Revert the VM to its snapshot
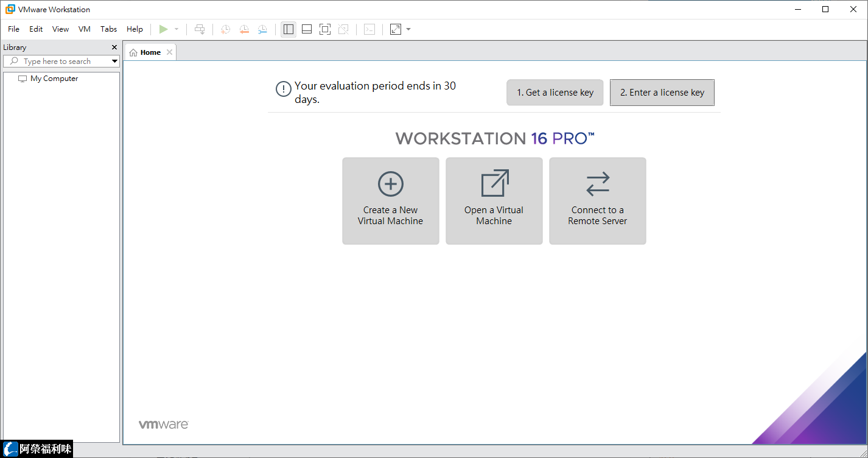The width and height of the screenshot is (868, 458). click(244, 29)
